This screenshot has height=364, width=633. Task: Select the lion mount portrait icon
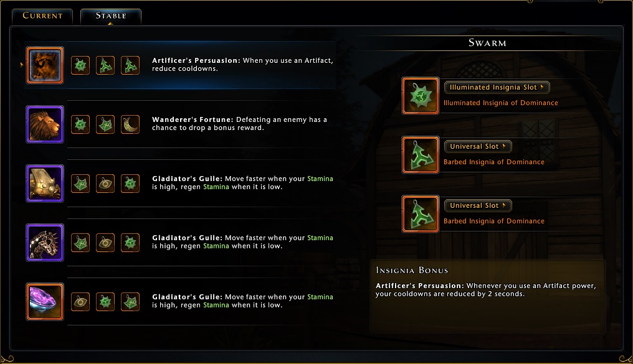tap(45, 124)
